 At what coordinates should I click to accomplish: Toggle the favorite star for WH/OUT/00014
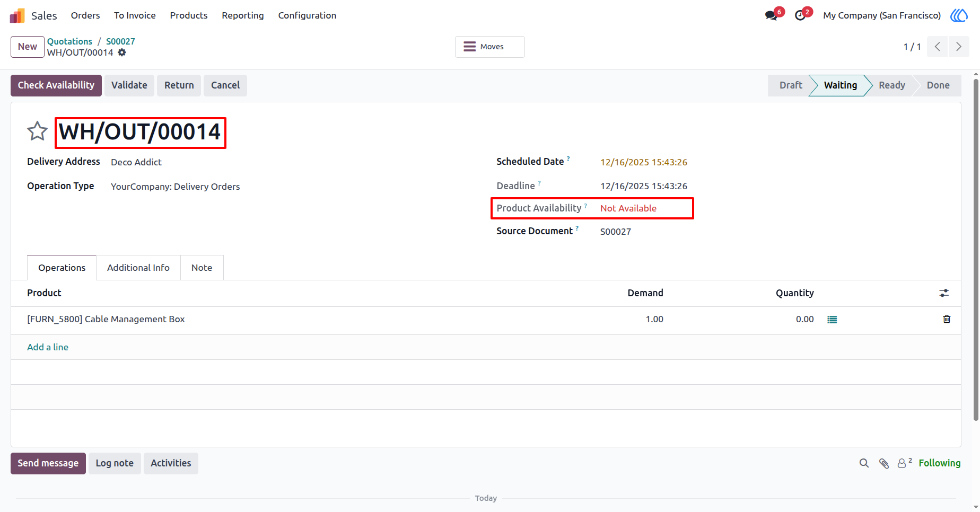37,131
